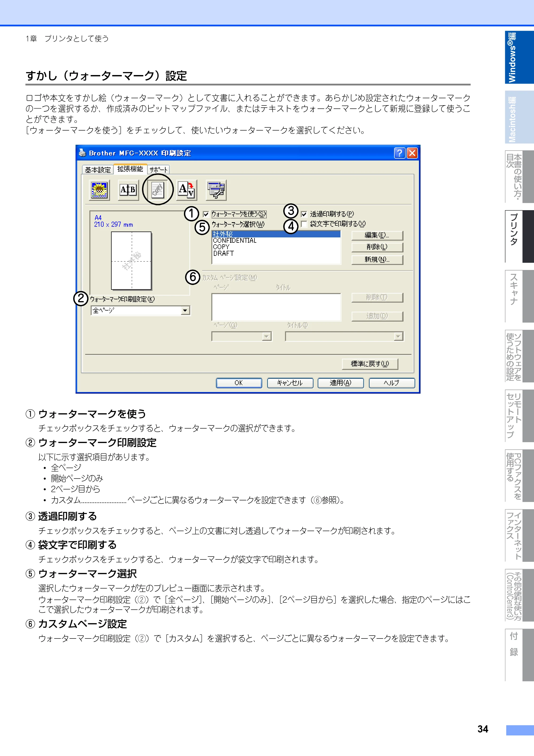Click the page setting A-arrow icon
The image size is (534, 756).
(x=187, y=190)
